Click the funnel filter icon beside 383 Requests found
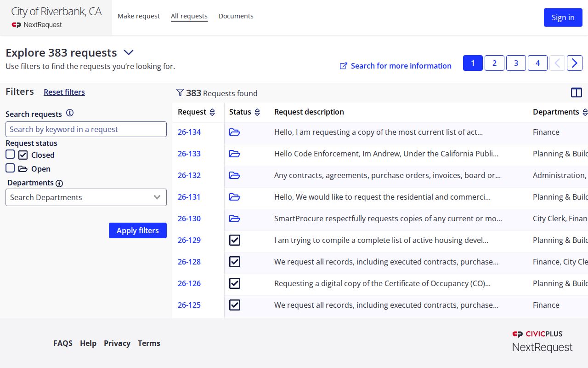588x368 pixels. [x=180, y=93]
